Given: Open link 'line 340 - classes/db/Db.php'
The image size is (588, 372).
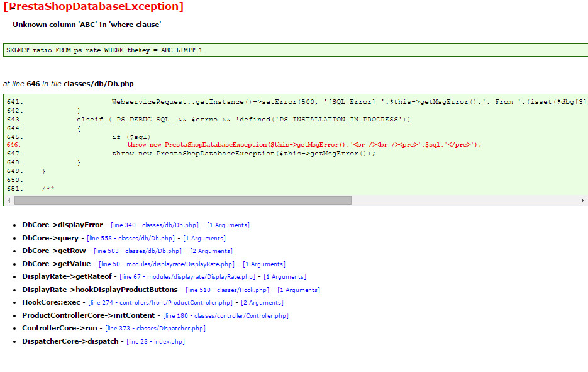Looking at the screenshot, I should (x=155, y=225).
